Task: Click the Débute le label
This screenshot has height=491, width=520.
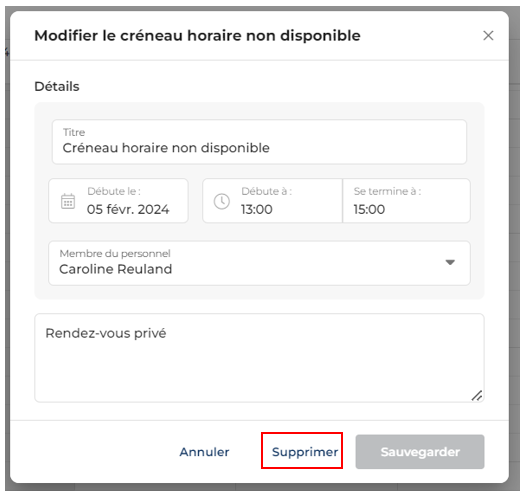Action: click(114, 191)
